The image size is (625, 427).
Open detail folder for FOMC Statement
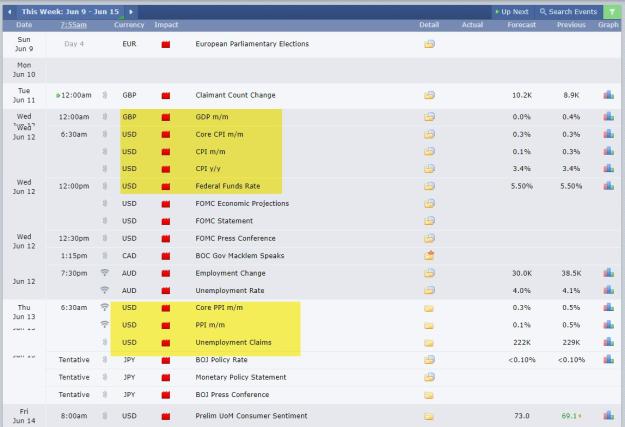[429, 220]
